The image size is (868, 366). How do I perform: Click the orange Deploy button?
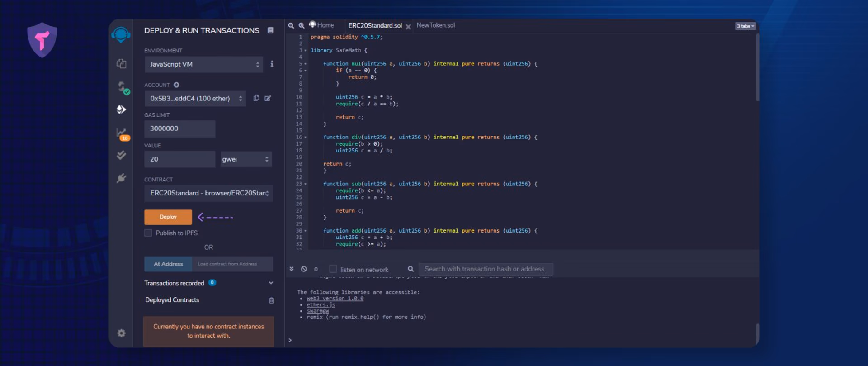point(168,217)
